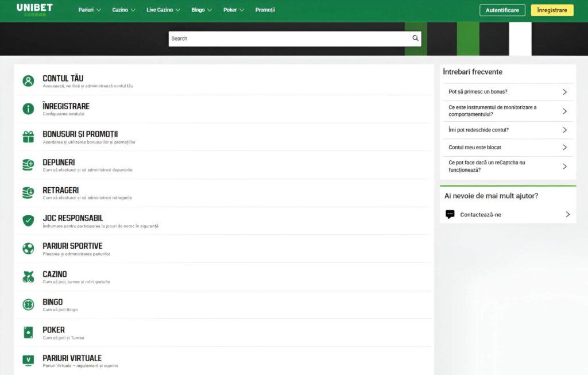Open the Bingo dropdown in top navigation

[202, 10]
